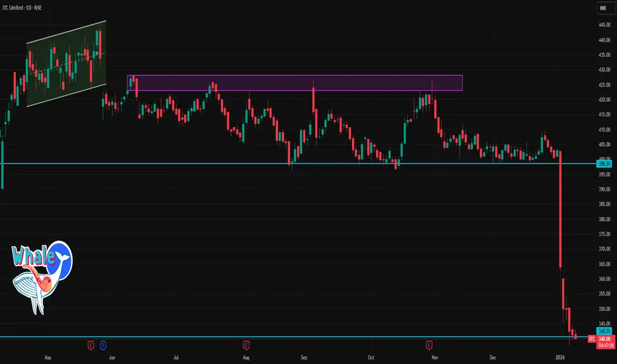Click the 380.00 price scale value
The height and width of the screenshot is (364, 617).
(x=604, y=219)
